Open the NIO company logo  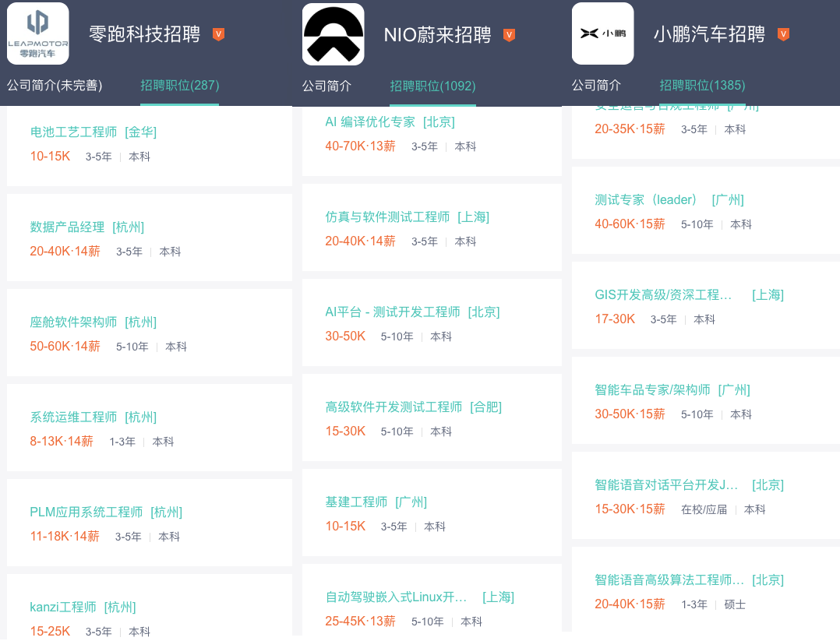(x=334, y=33)
